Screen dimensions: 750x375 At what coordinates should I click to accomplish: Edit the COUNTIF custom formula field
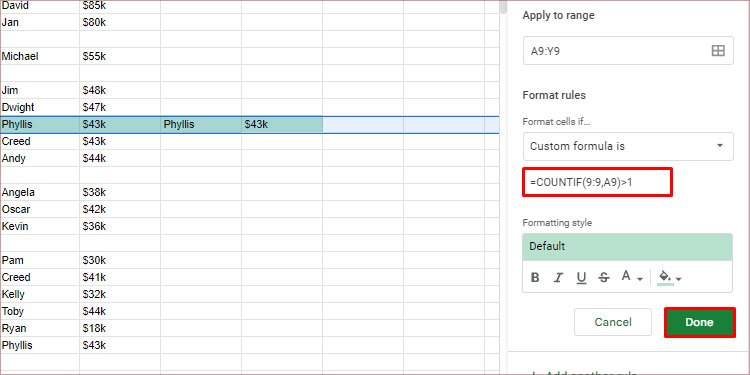(597, 182)
